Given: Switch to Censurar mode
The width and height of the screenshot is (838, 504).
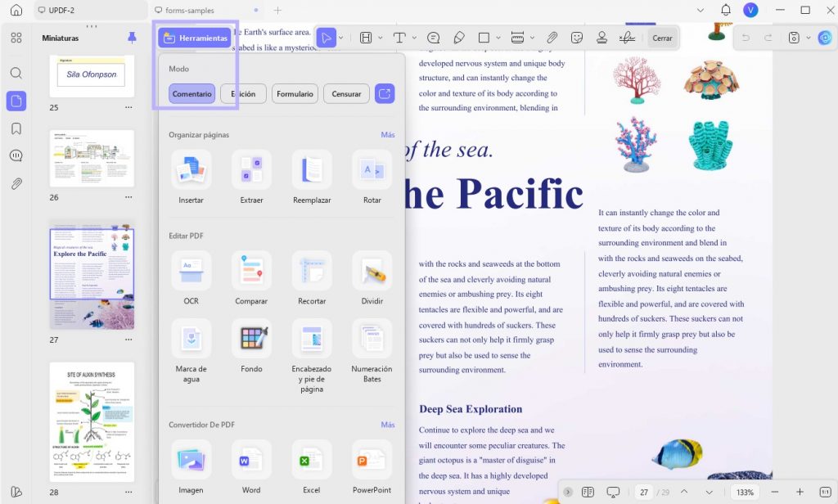Looking at the screenshot, I should click(x=346, y=93).
